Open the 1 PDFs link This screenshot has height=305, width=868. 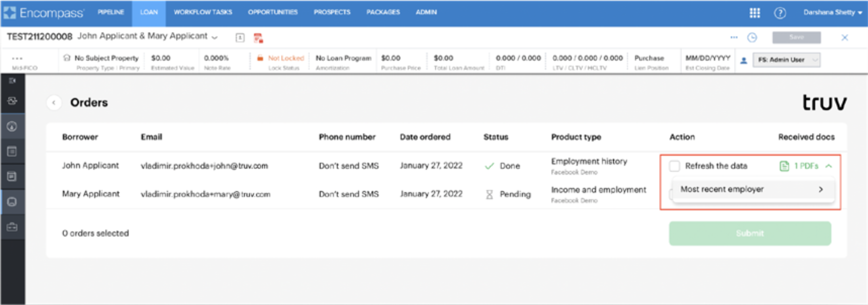pyautogui.click(x=806, y=166)
